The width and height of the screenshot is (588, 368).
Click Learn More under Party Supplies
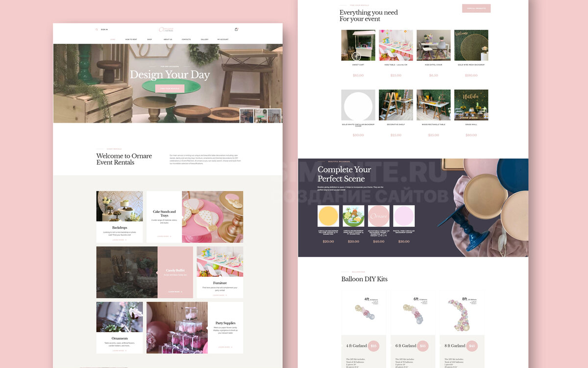(225, 347)
